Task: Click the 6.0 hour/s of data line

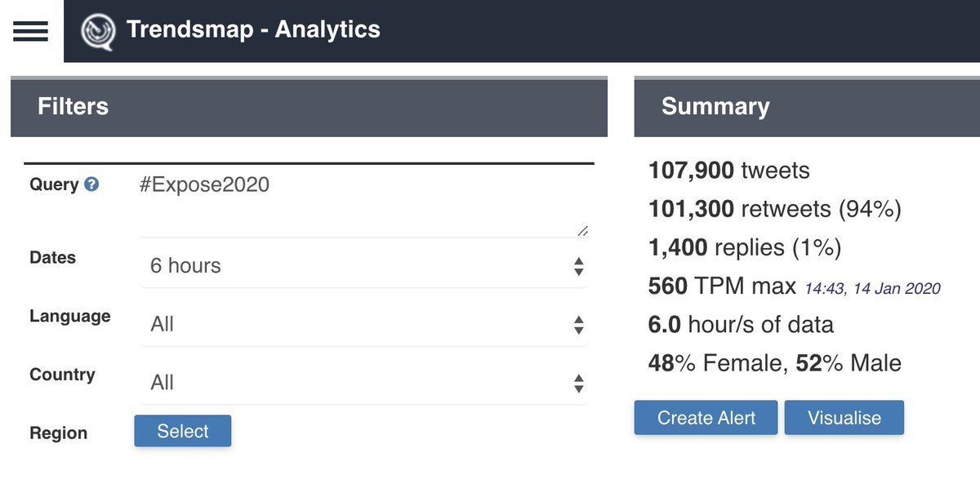Action: click(741, 325)
